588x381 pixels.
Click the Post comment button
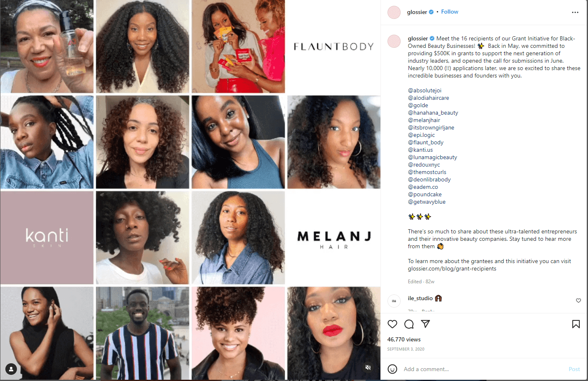[574, 369]
